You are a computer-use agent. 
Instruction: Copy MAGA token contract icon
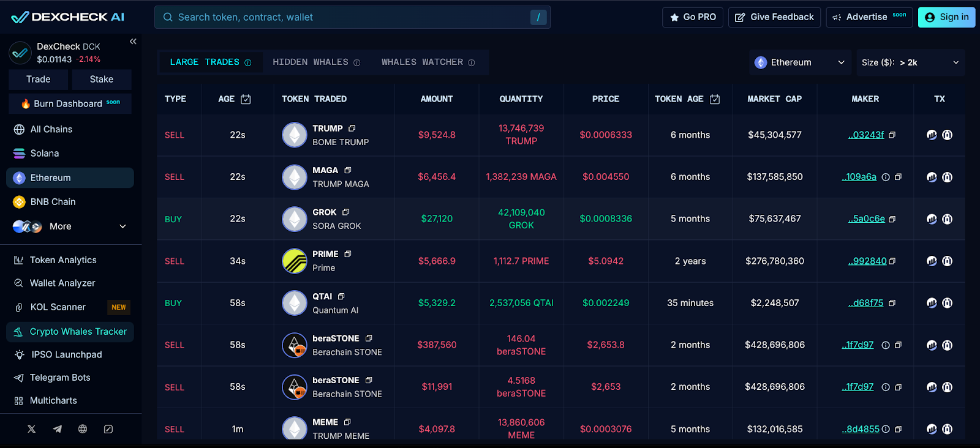347,170
